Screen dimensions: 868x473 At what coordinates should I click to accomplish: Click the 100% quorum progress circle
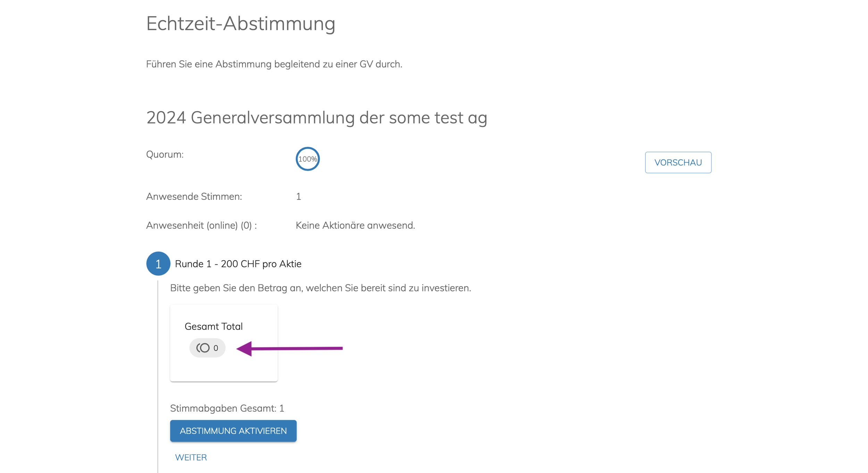[x=307, y=159]
